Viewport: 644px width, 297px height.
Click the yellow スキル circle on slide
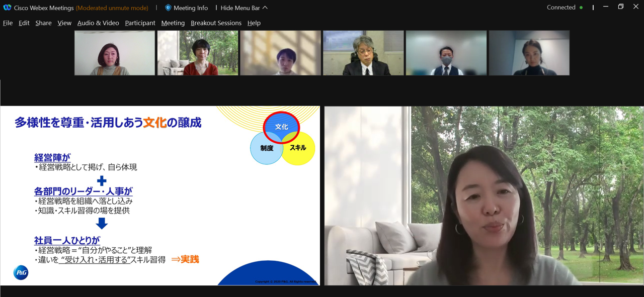298,148
